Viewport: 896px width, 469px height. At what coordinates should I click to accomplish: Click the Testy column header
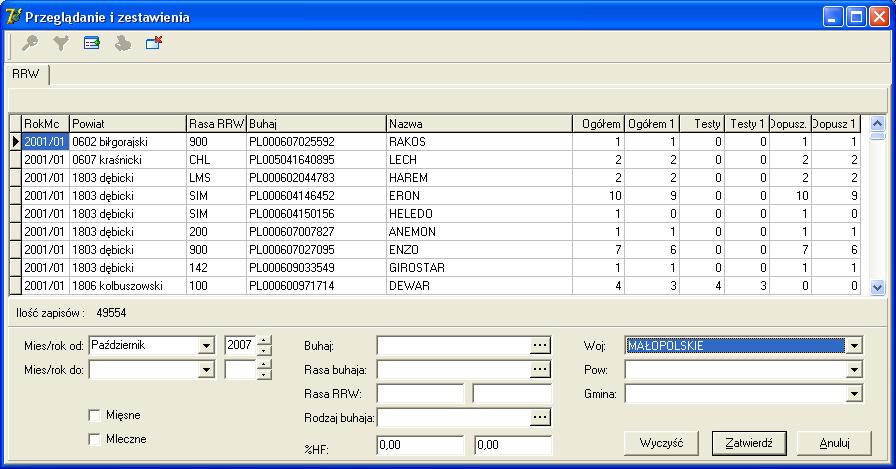click(702, 123)
